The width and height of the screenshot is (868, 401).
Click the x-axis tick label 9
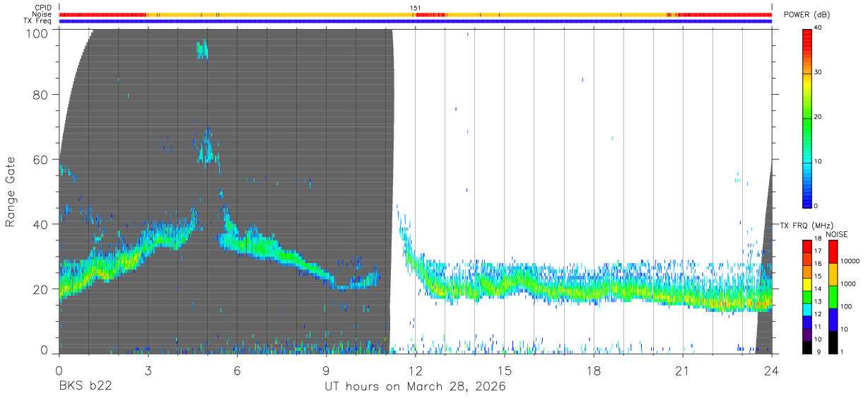[x=326, y=371]
